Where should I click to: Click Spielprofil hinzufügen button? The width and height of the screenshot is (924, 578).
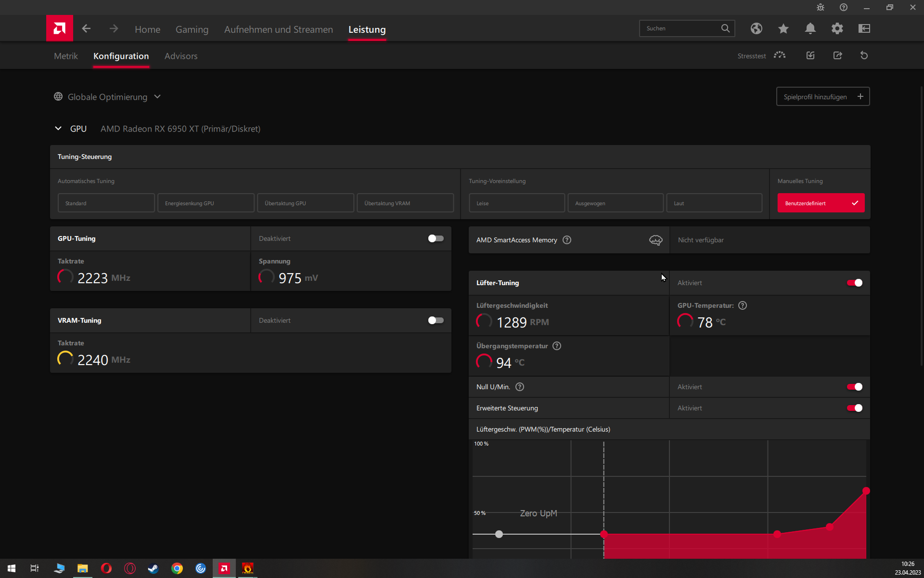click(822, 97)
